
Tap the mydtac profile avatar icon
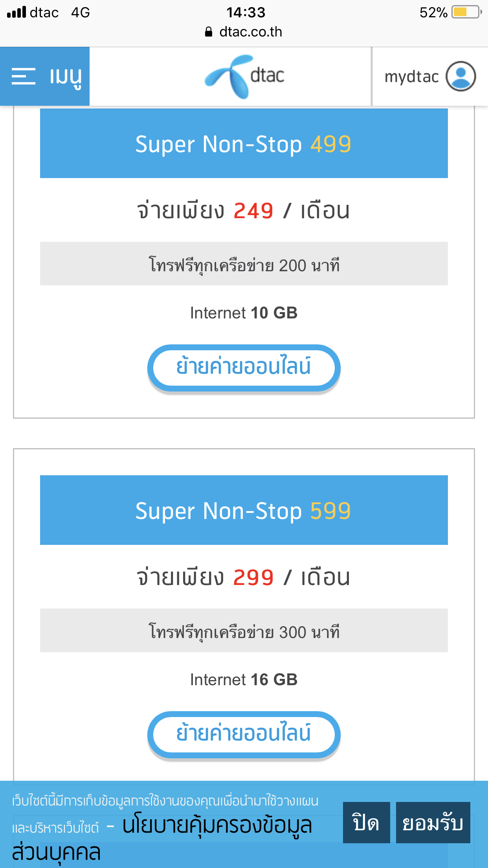click(460, 76)
